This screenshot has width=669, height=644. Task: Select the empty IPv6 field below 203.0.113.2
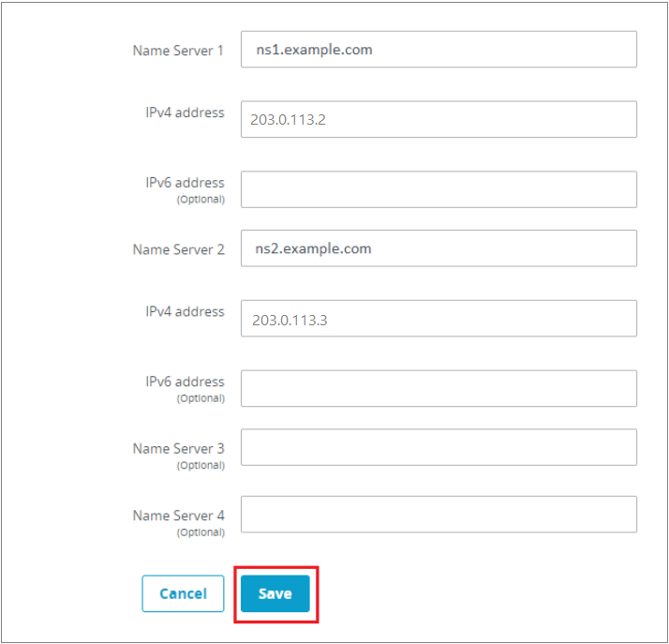point(439,189)
